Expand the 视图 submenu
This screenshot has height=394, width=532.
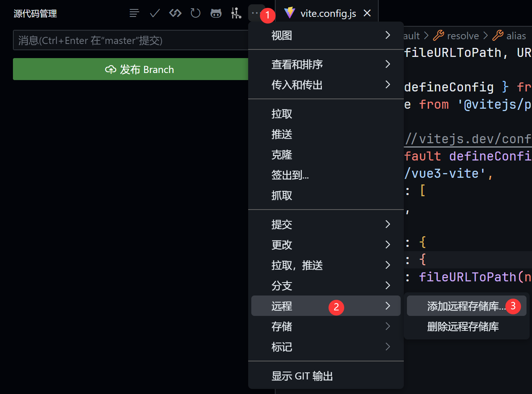[326, 35]
